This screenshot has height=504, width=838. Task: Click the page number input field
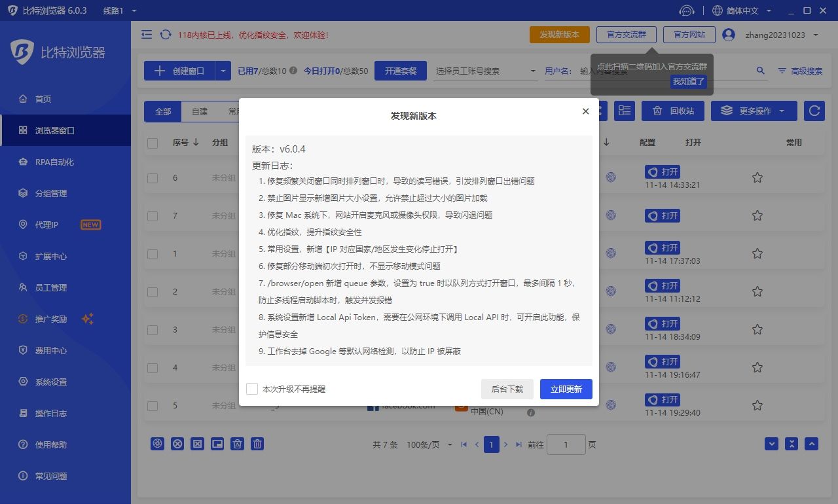pyautogui.click(x=566, y=444)
